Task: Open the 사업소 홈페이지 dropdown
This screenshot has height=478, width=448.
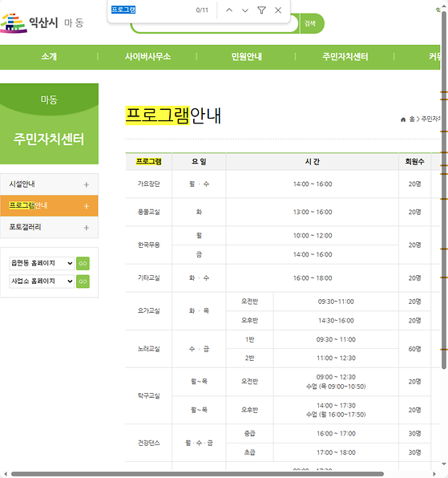Action: click(x=42, y=281)
